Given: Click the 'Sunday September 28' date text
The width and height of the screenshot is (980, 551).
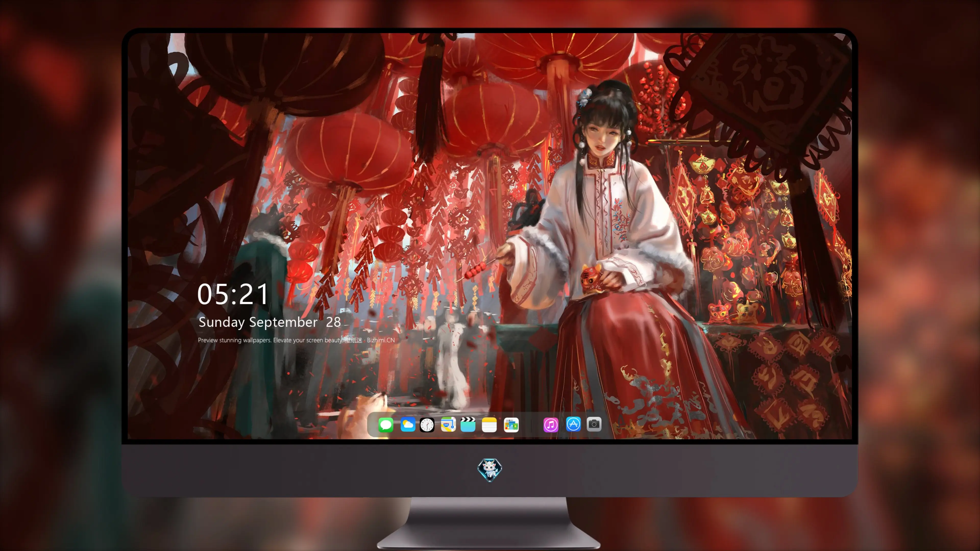Looking at the screenshot, I should click(x=269, y=322).
